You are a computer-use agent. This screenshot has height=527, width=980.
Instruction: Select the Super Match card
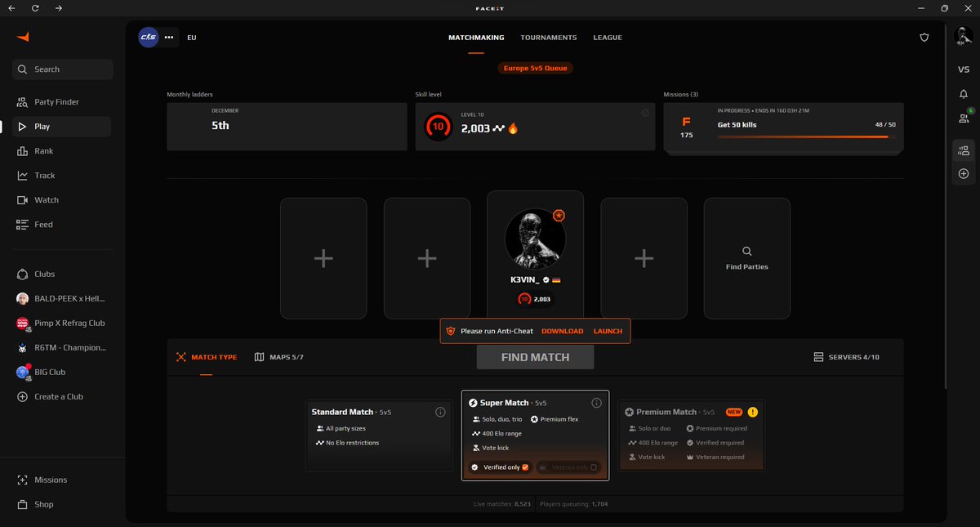[535, 435]
